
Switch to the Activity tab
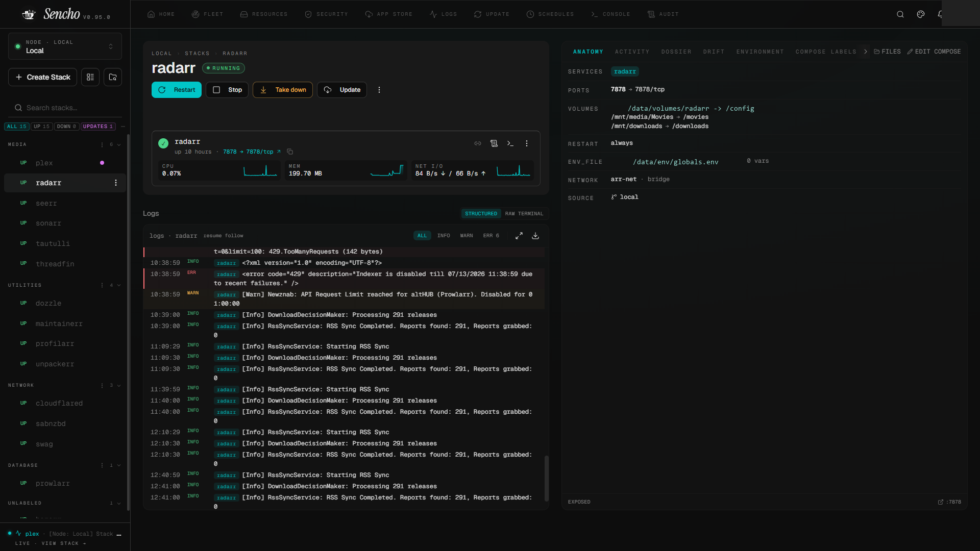click(632, 52)
